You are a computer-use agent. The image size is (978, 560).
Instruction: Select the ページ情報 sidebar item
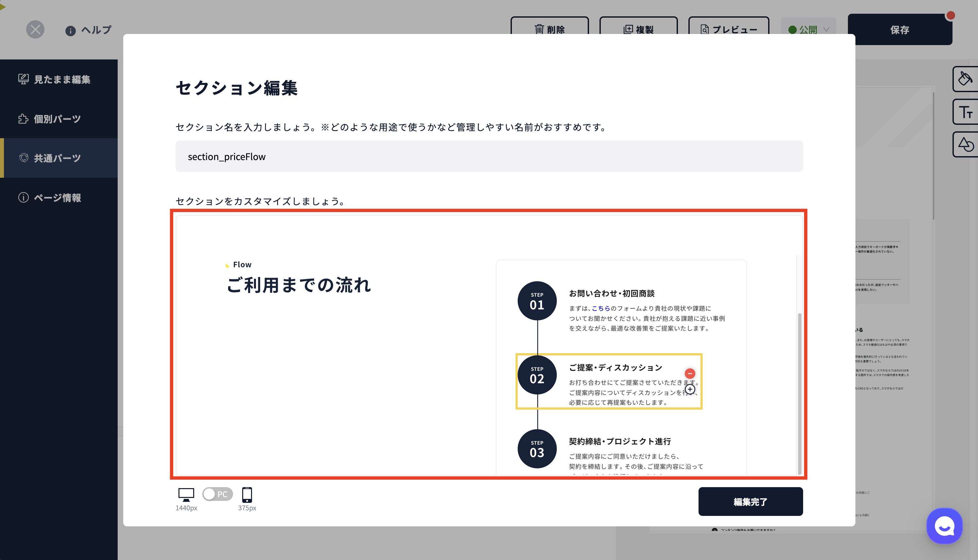click(59, 198)
